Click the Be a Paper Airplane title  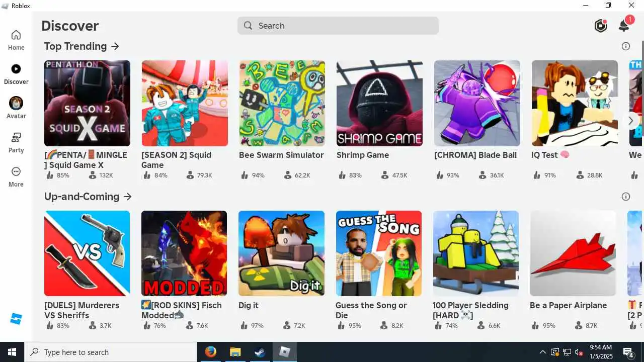coord(569,305)
